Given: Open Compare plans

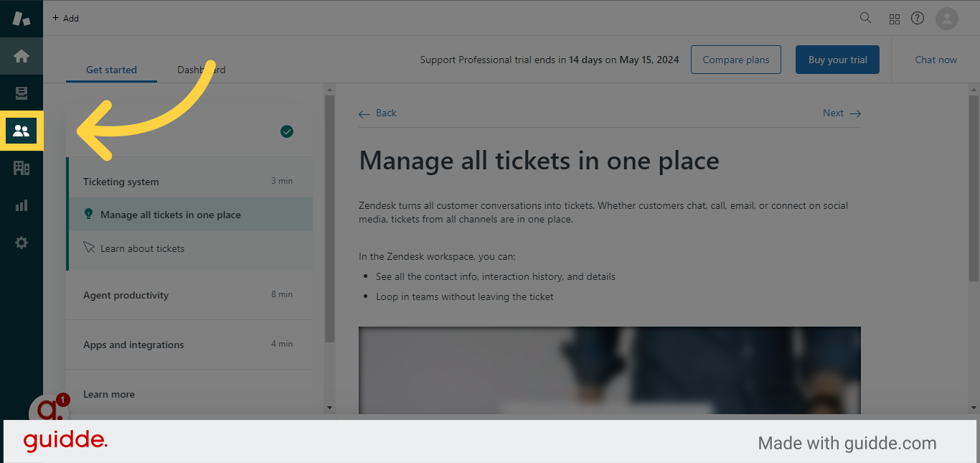Looking at the screenshot, I should (x=735, y=60).
